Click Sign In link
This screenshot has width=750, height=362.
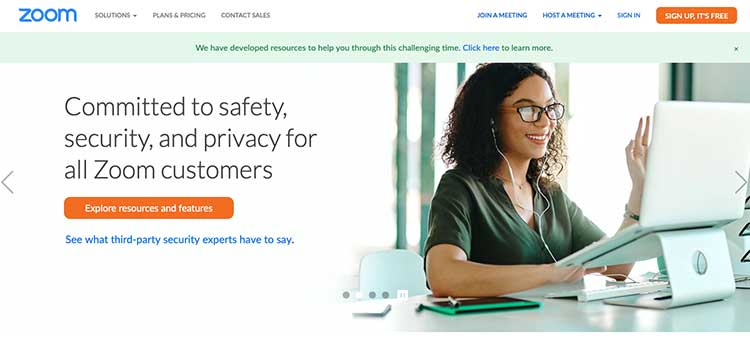tap(629, 15)
